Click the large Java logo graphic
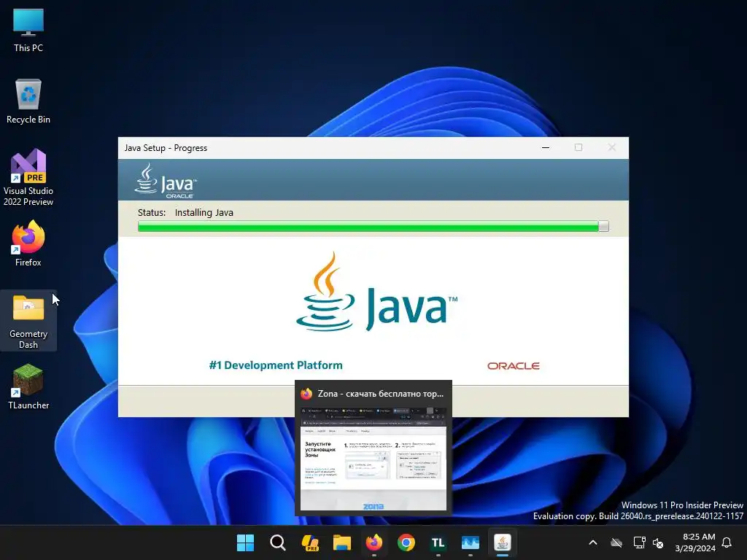747x560 pixels. [377, 292]
